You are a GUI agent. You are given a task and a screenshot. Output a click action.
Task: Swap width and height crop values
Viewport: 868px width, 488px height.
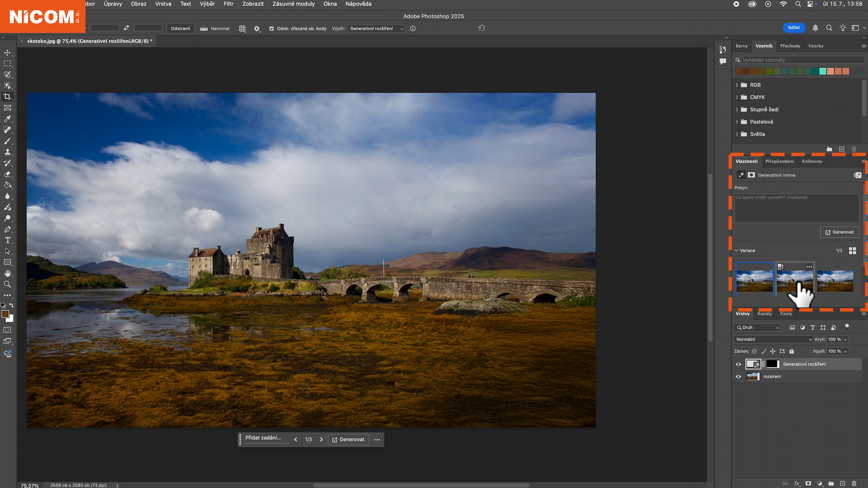click(x=126, y=28)
